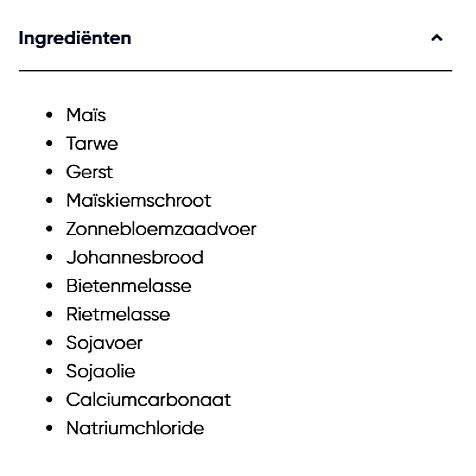
Task: Click Maïskiemschroot in the list
Action: 139,200
